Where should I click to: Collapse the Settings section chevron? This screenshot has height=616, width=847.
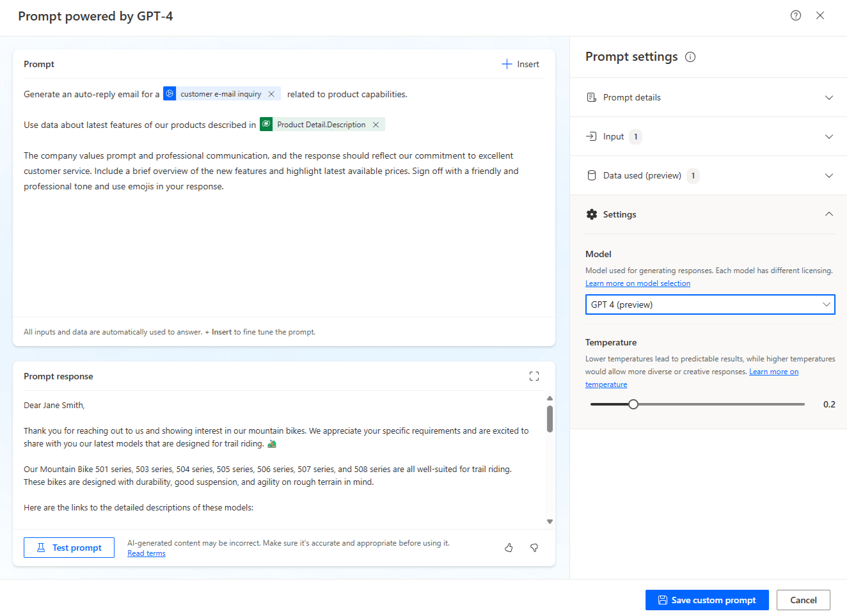[x=829, y=214]
